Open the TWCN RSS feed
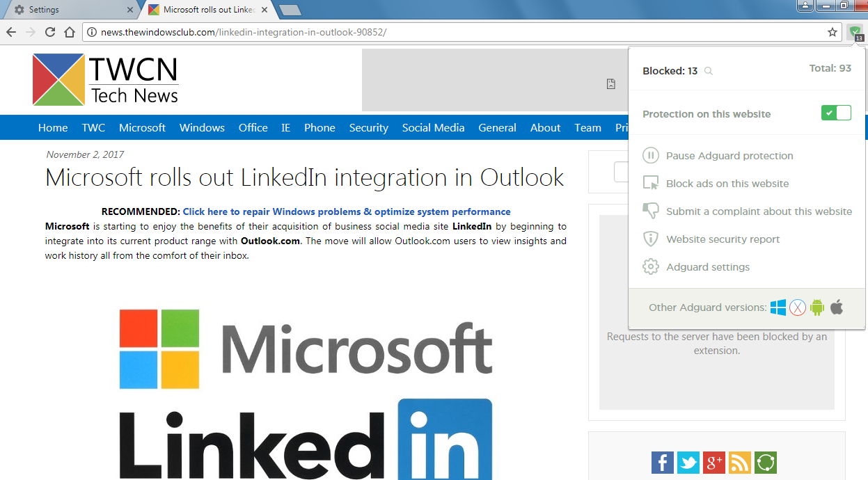The image size is (868, 480). 740,463
